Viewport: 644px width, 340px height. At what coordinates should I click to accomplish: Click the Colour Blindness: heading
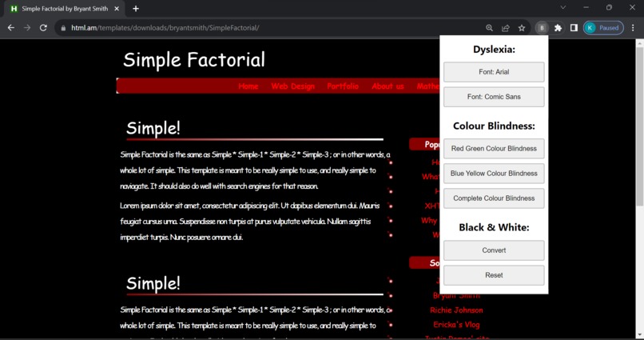[494, 126]
